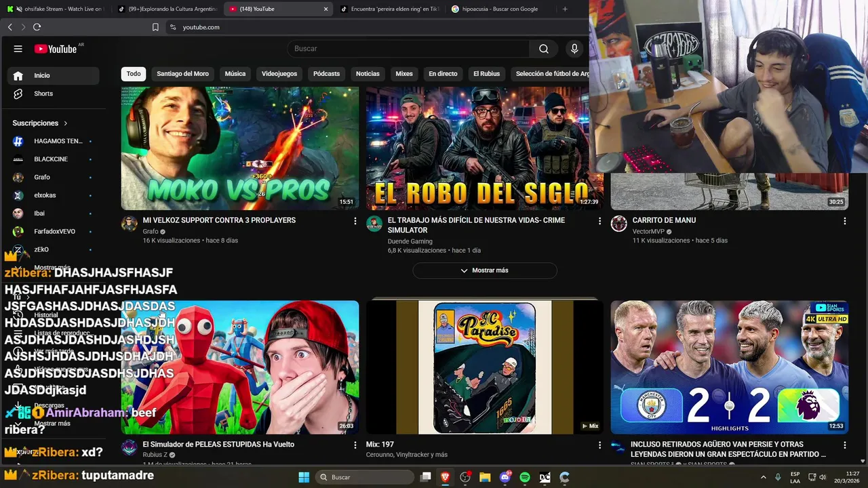
Task: Select the Videojuegos filter chip
Action: coord(279,74)
